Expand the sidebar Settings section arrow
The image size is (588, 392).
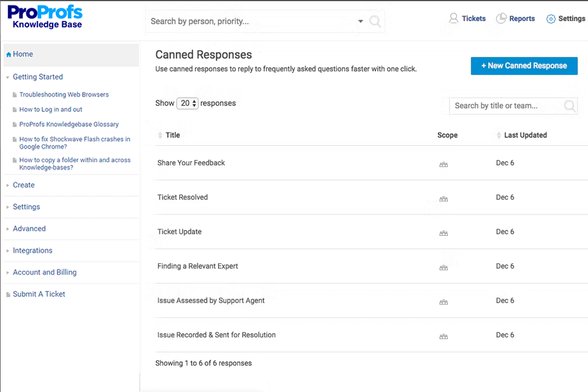click(7, 207)
